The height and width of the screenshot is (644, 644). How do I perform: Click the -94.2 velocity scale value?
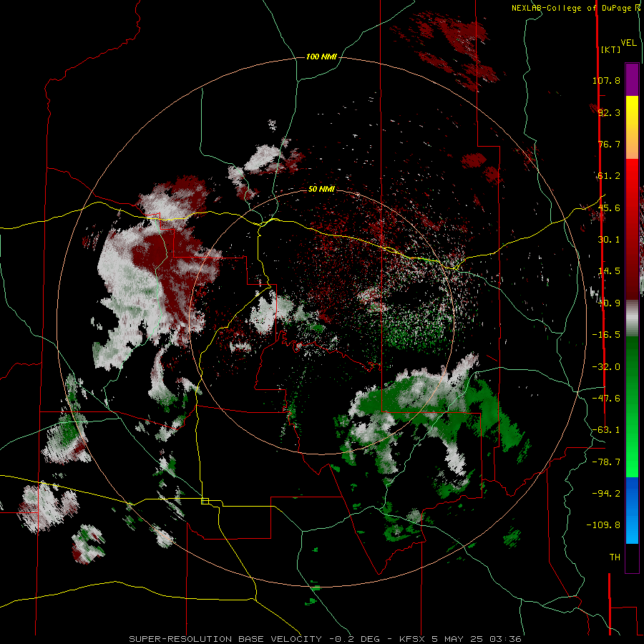pos(606,493)
